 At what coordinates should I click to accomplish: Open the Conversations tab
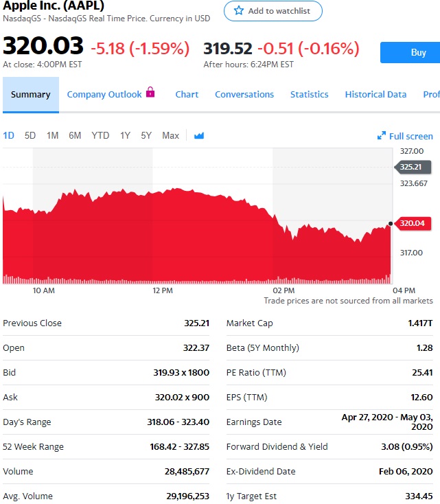pyautogui.click(x=244, y=95)
